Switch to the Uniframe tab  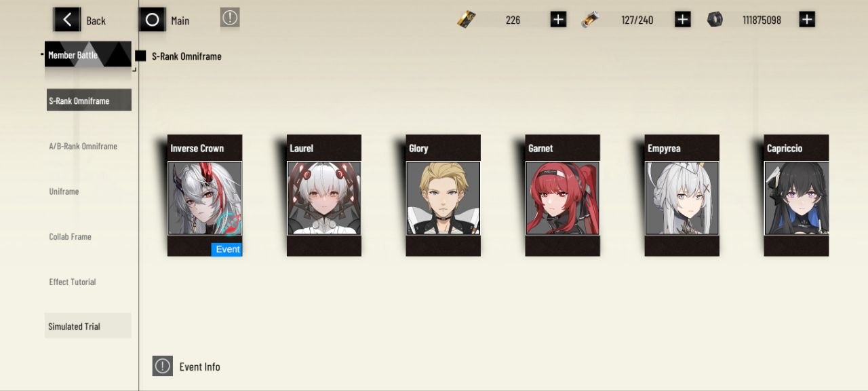[x=64, y=191]
